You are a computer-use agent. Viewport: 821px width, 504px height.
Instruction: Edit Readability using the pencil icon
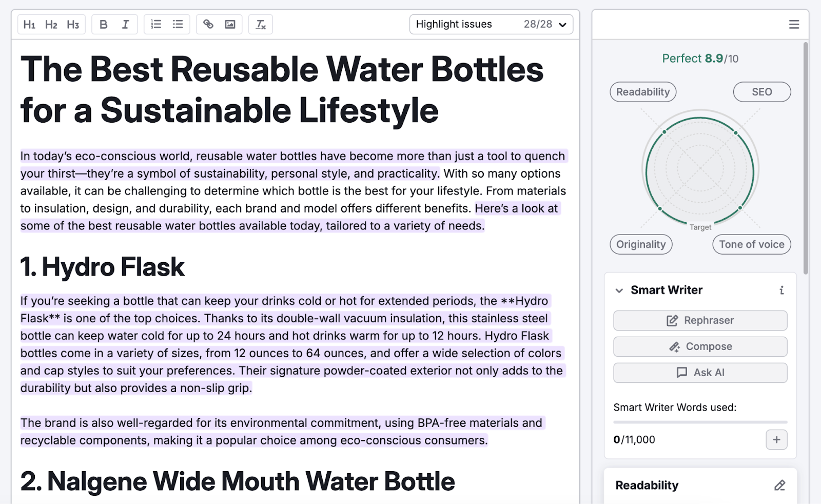pyautogui.click(x=780, y=484)
